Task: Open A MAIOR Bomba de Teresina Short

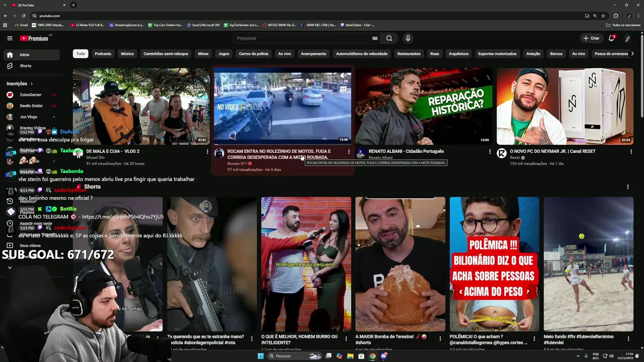Action: pyautogui.click(x=400, y=264)
